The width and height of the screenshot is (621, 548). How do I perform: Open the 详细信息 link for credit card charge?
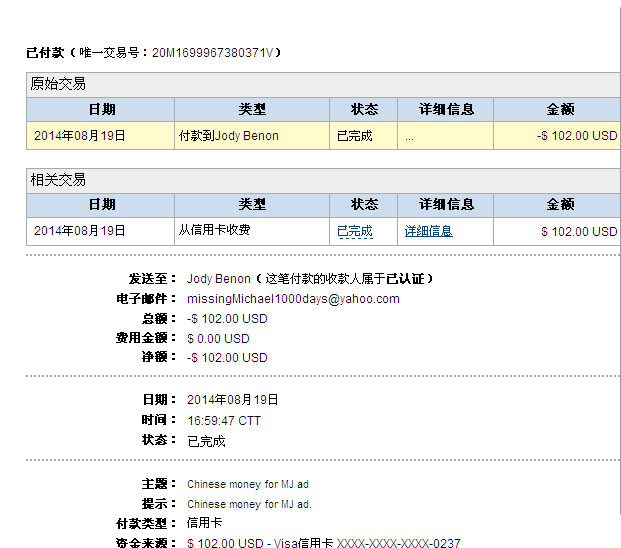tap(428, 231)
